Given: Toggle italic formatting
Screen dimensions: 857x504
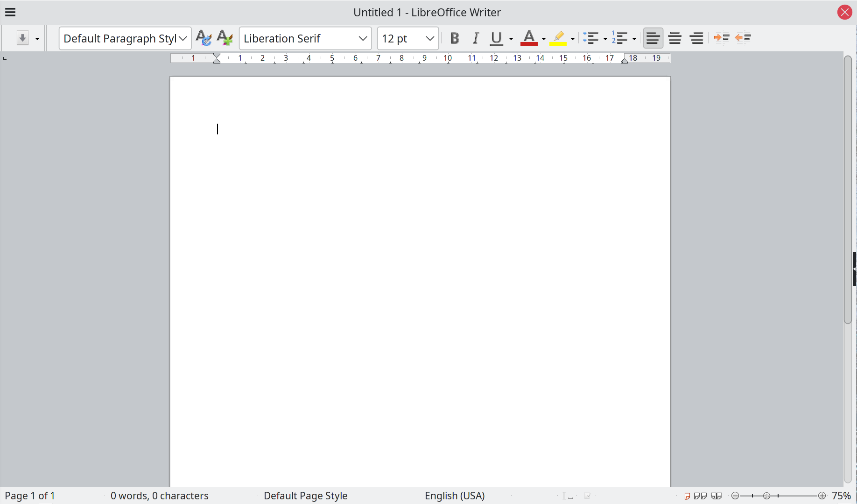Looking at the screenshot, I should (476, 38).
